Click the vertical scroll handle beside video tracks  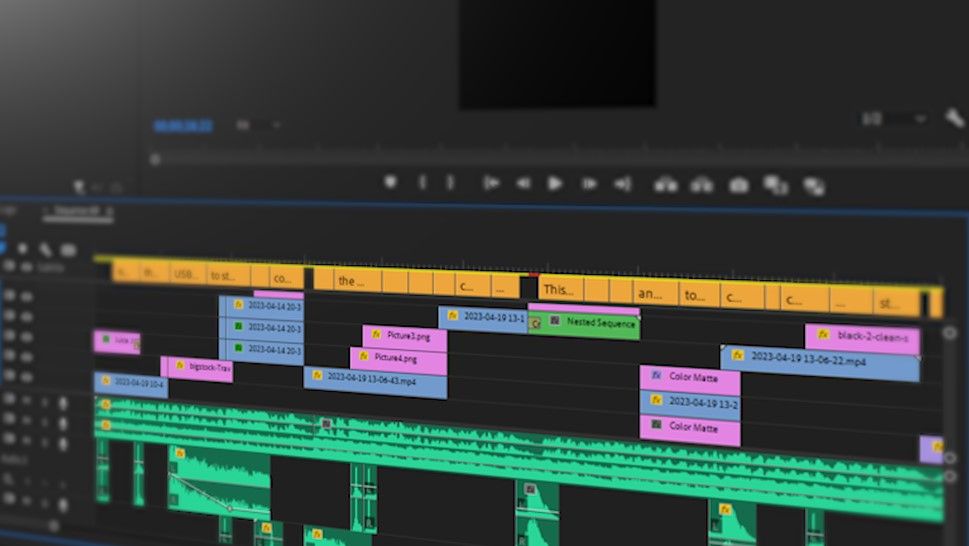[950, 334]
